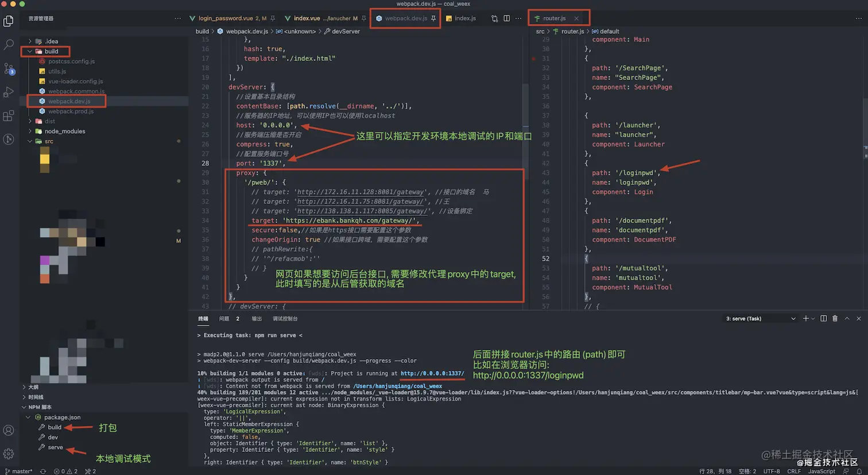The image size is (868, 475).
Task: Select the index.js editor tab
Action: pos(462,18)
